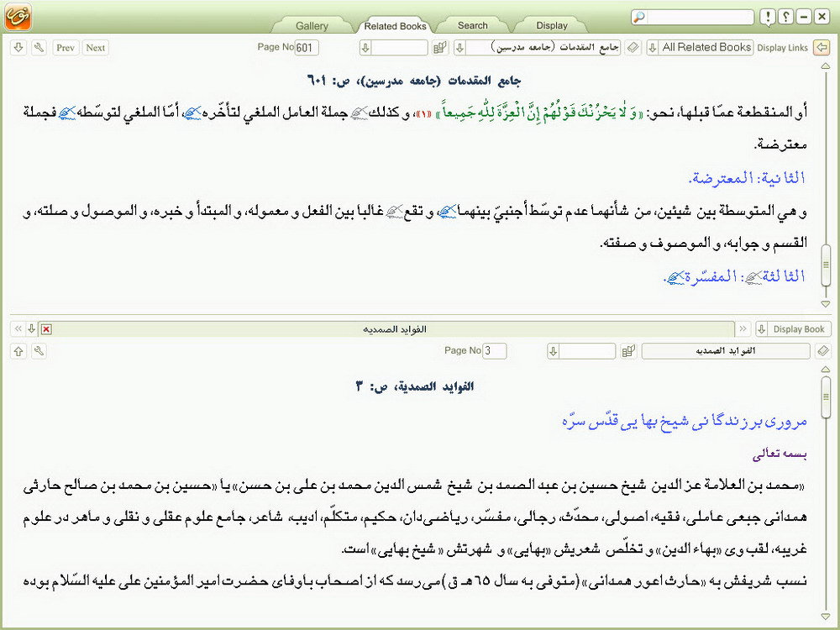Click the page title الفوايد الصمدية، ص: ٣
The image size is (840, 630).
pos(415,386)
